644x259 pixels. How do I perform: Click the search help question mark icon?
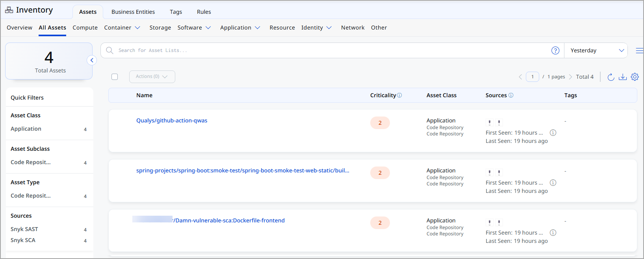[x=555, y=50]
